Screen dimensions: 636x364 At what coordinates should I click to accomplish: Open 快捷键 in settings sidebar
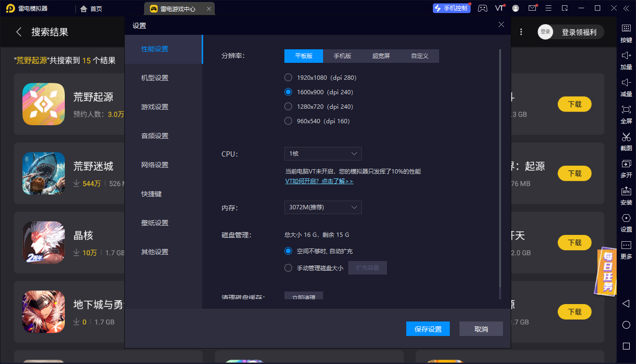[x=163, y=194]
